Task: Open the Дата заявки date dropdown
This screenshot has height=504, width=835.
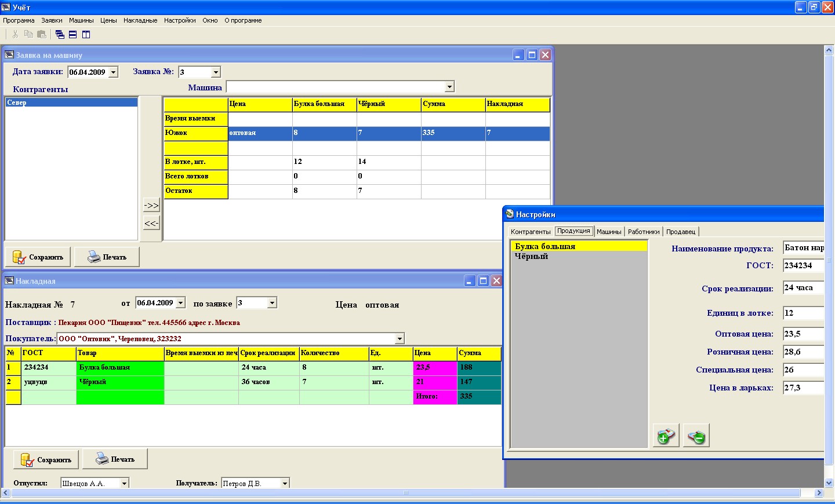Action: [114, 72]
